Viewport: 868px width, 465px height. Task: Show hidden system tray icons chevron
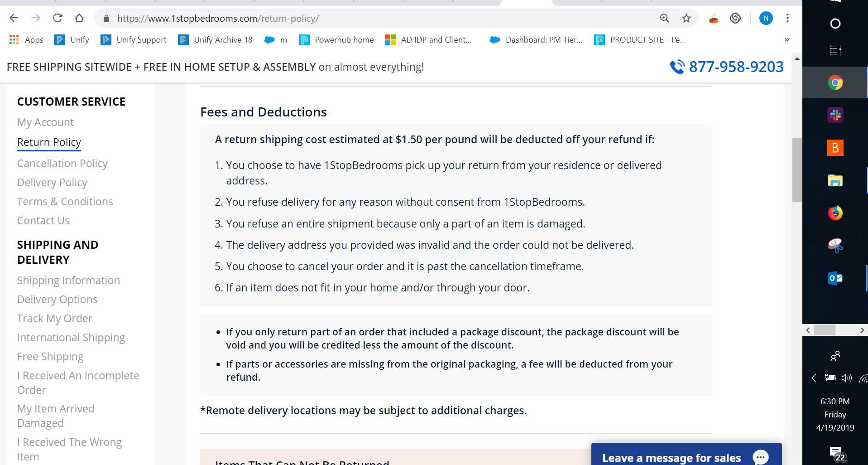pyautogui.click(x=814, y=378)
